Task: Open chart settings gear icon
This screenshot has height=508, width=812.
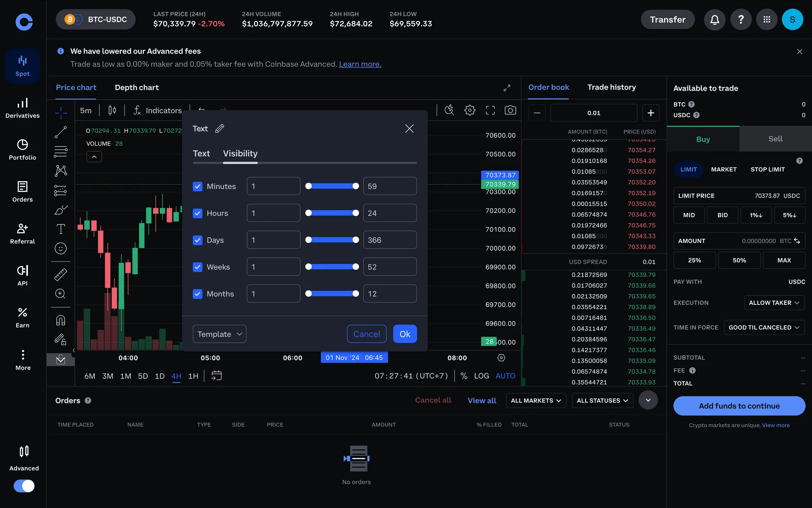Action: [x=469, y=110]
